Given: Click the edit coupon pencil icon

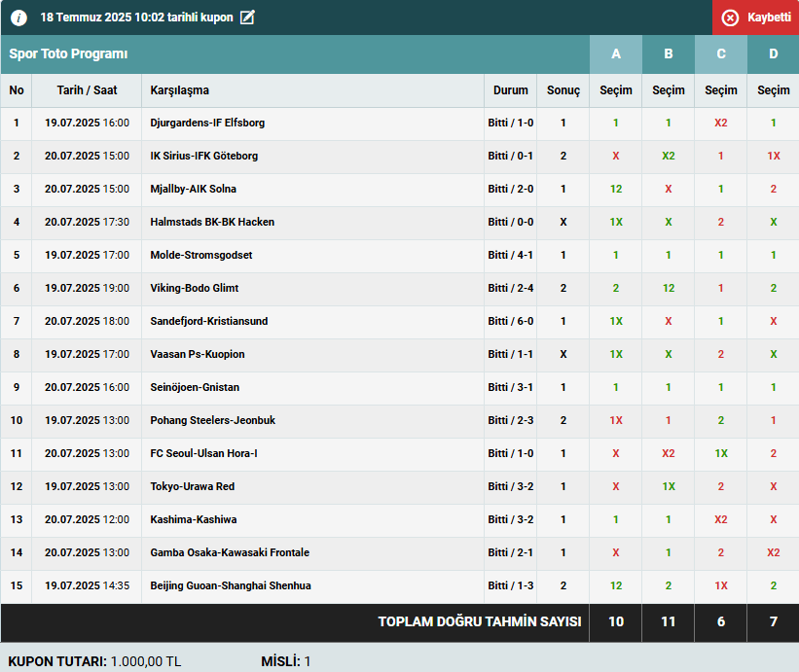Looking at the screenshot, I should [x=247, y=18].
